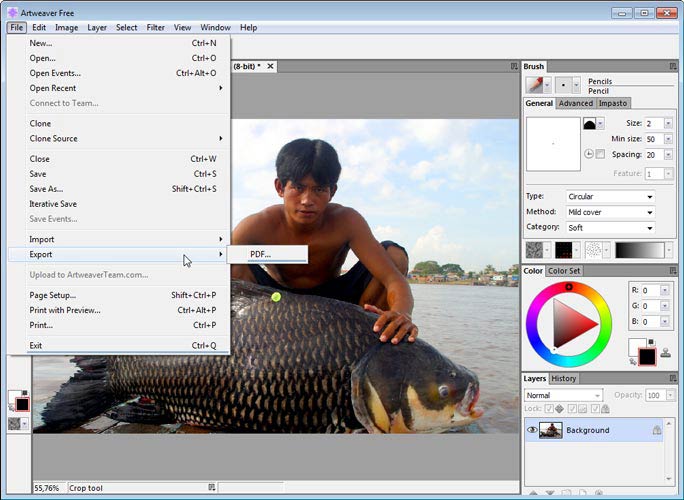Viewport: 684px width, 500px height.
Task: Switch to the Impasto tab
Action: 612,103
